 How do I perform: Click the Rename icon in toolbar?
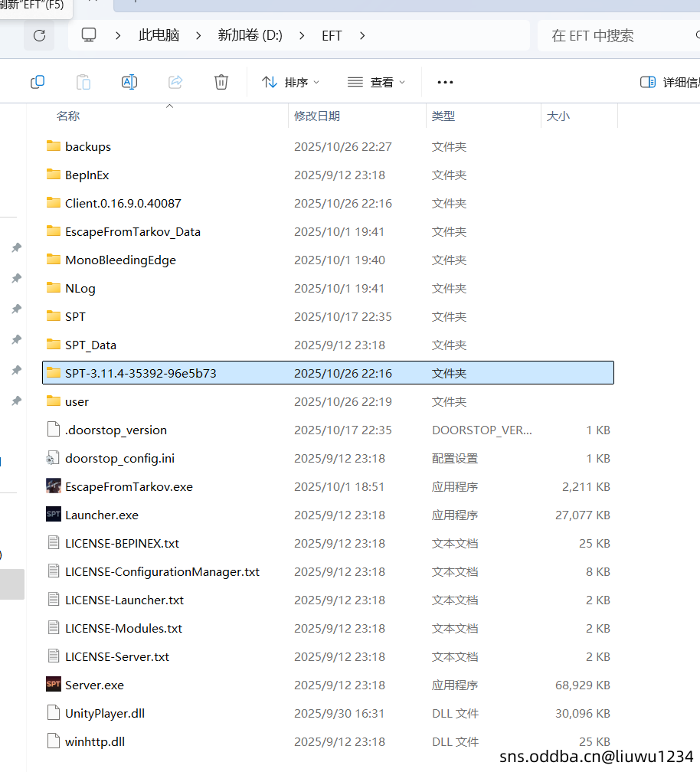tap(129, 82)
